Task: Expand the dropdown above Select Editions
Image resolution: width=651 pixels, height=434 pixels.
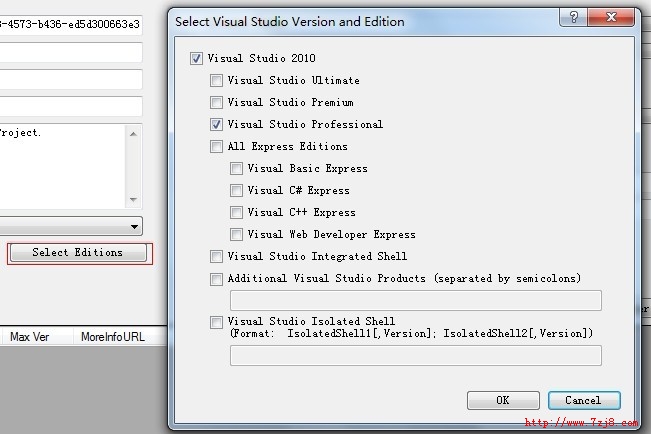Action: tap(134, 227)
